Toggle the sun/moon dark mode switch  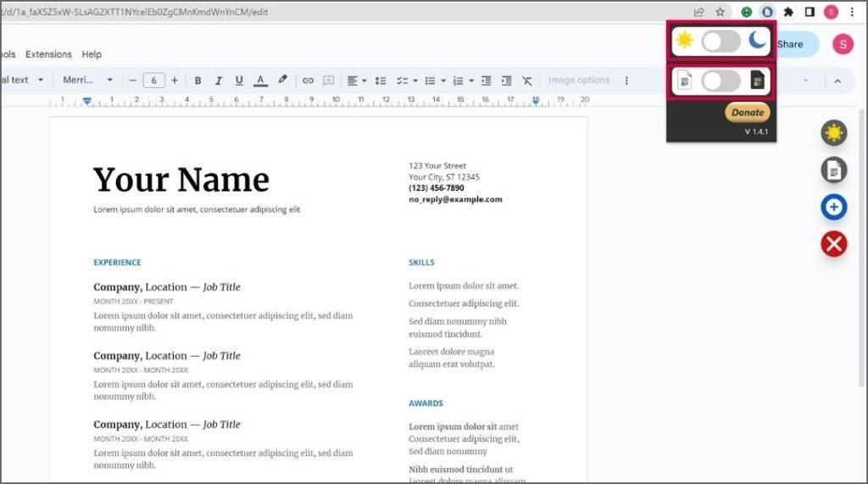tap(721, 42)
